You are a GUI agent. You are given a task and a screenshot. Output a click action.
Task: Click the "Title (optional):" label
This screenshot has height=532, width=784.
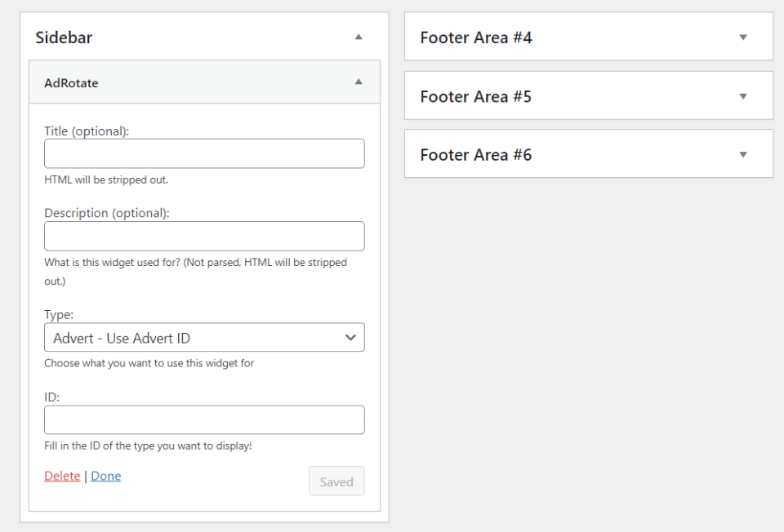tap(87, 131)
